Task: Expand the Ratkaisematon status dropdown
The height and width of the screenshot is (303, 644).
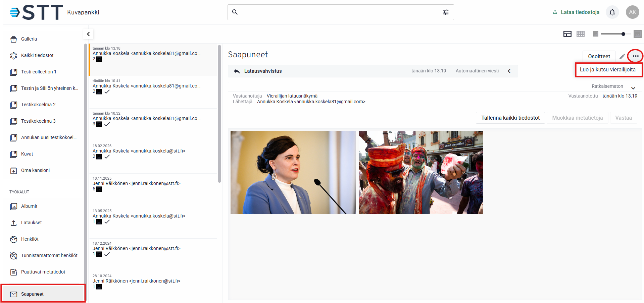Action: click(x=633, y=88)
